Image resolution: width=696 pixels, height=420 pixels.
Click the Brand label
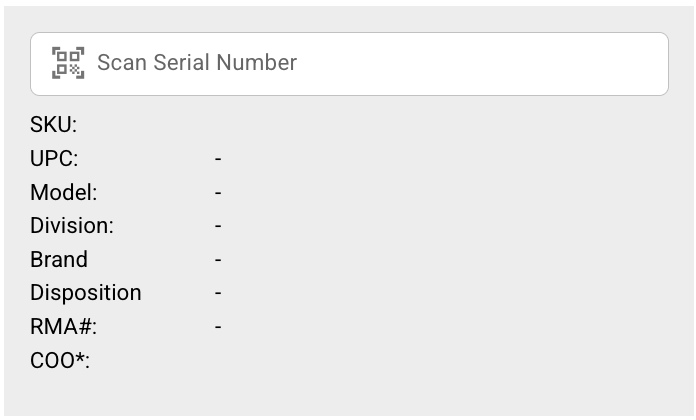click(59, 259)
